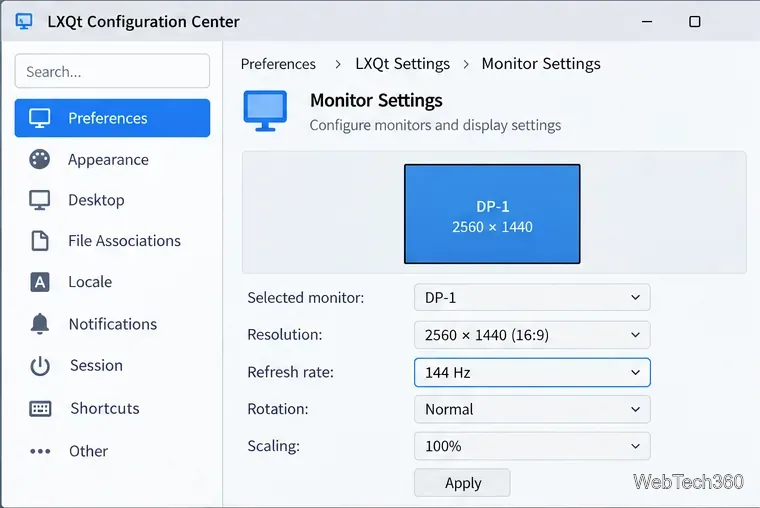760x508 pixels.
Task: Open the Selected monitor DP-1 dropdown
Action: [x=532, y=297]
